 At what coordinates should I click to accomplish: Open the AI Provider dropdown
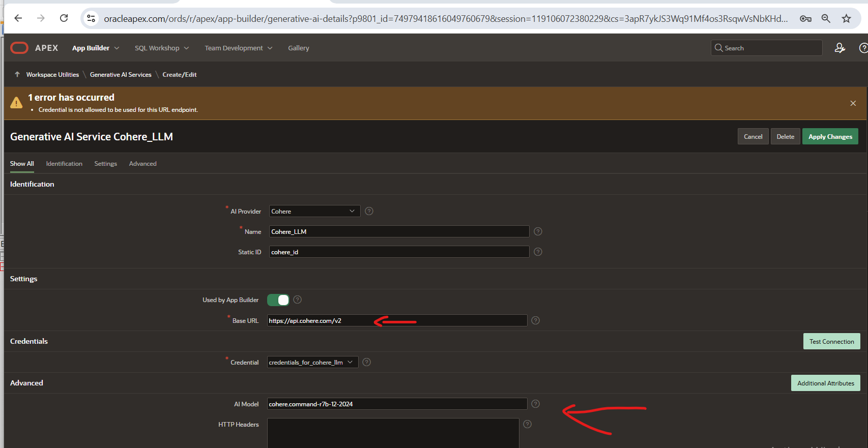coord(314,211)
